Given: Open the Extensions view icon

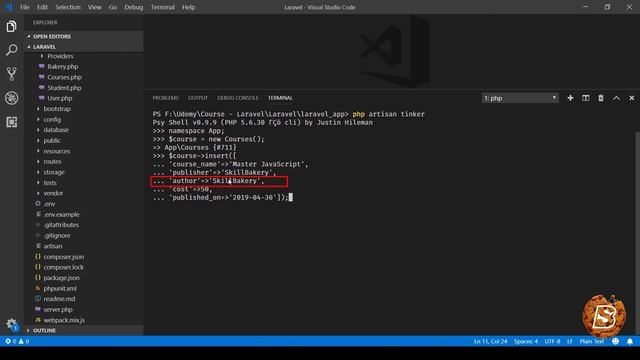Looking at the screenshot, I should point(11,122).
